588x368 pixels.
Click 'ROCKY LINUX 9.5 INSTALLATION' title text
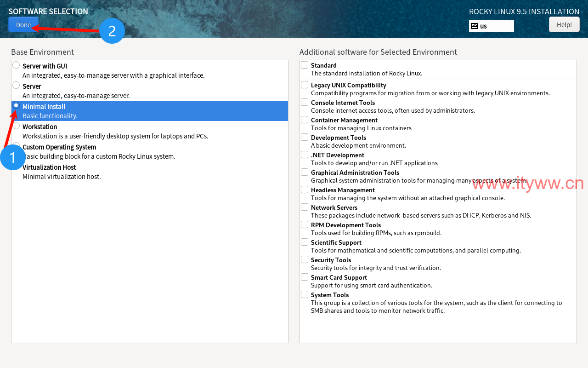pos(524,11)
